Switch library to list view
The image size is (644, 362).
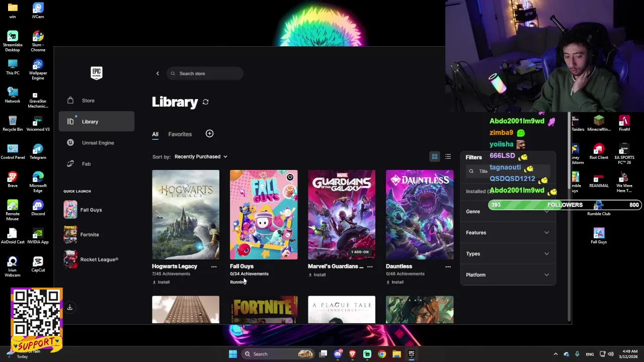click(x=448, y=157)
